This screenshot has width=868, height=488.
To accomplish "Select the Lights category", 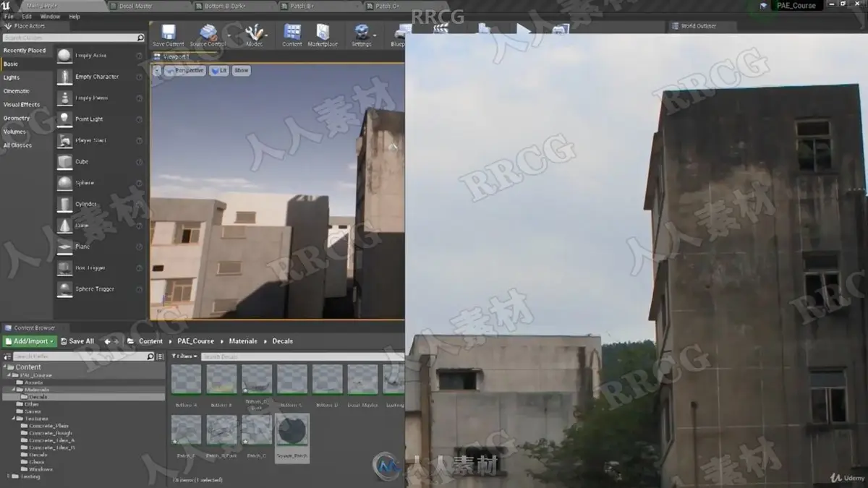I will (x=12, y=77).
